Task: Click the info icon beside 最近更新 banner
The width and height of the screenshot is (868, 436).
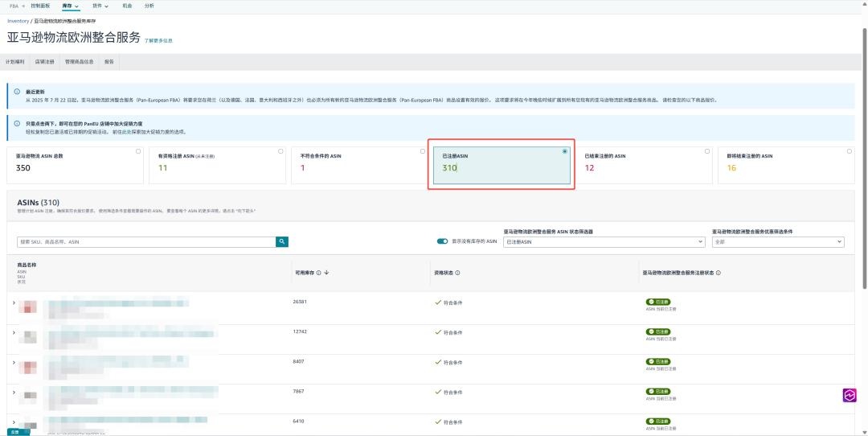Action: [17, 92]
